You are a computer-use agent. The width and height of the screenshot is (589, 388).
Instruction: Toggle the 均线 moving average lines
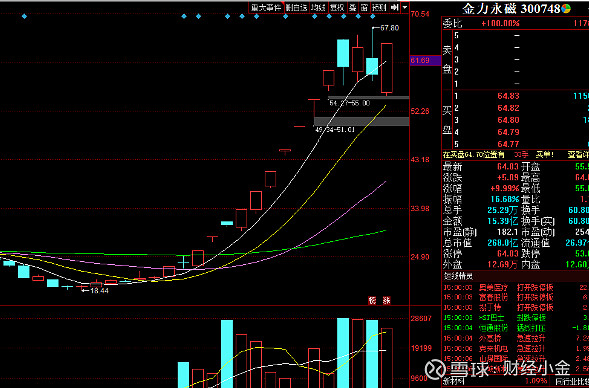click(x=319, y=8)
